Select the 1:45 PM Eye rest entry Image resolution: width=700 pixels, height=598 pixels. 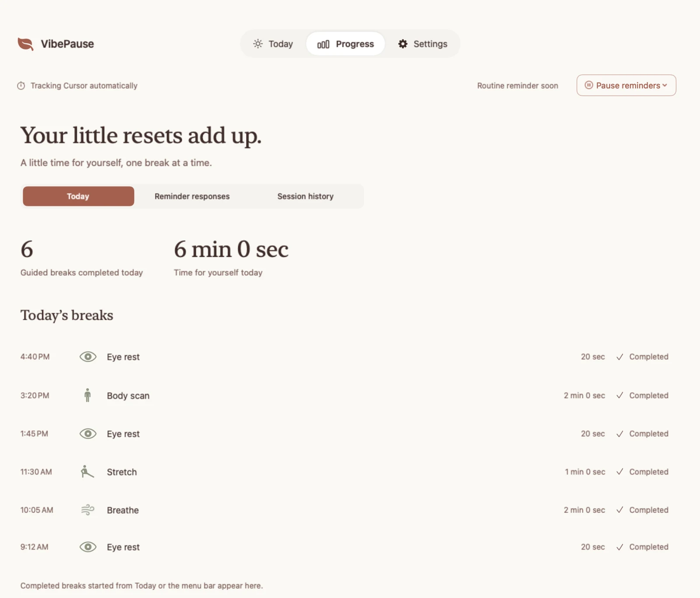click(x=345, y=434)
